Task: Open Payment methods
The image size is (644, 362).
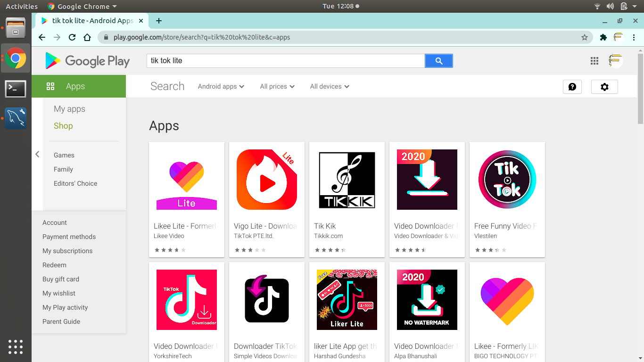Action: click(x=69, y=237)
